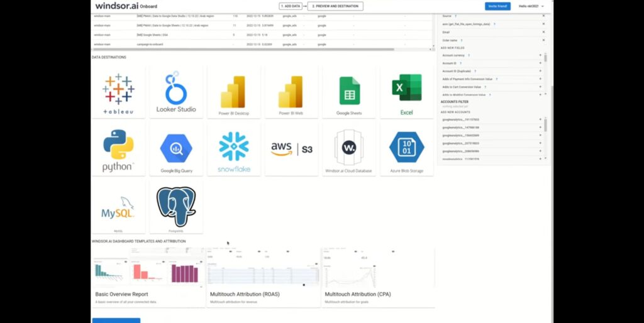Viewport: 644px width, 323px height.
Task: Click the windsor.ai logo
Action: click(117, 6)
